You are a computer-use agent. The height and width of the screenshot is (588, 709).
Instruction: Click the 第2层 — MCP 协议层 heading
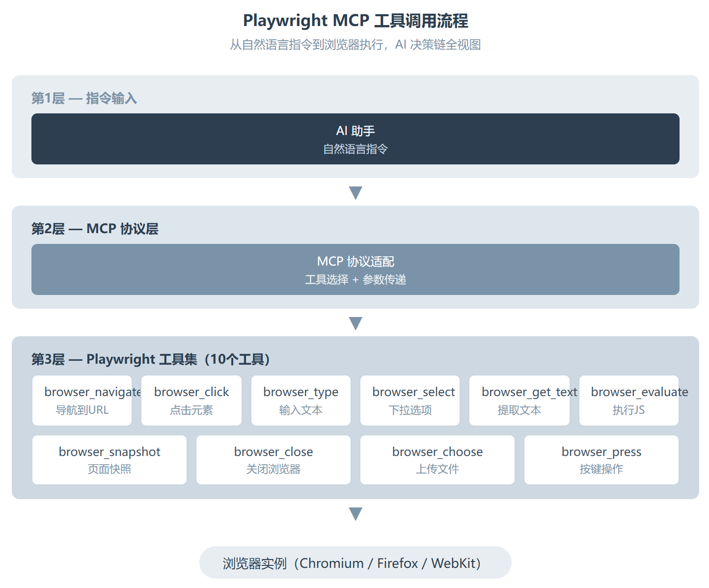coord(95,229)
